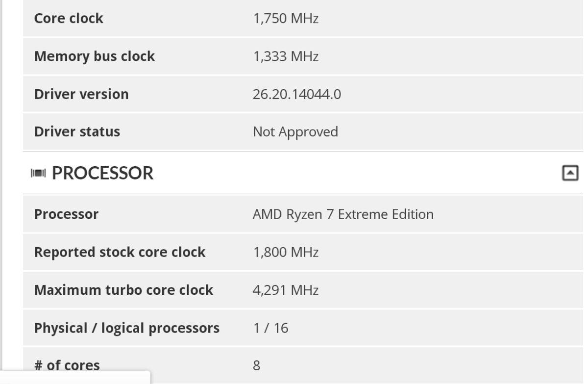The width and height of the screenshot is (588, 384).
Task: Select the AMD Ryzen 7 Extreme Edition value
Action: tap(343, 214)
